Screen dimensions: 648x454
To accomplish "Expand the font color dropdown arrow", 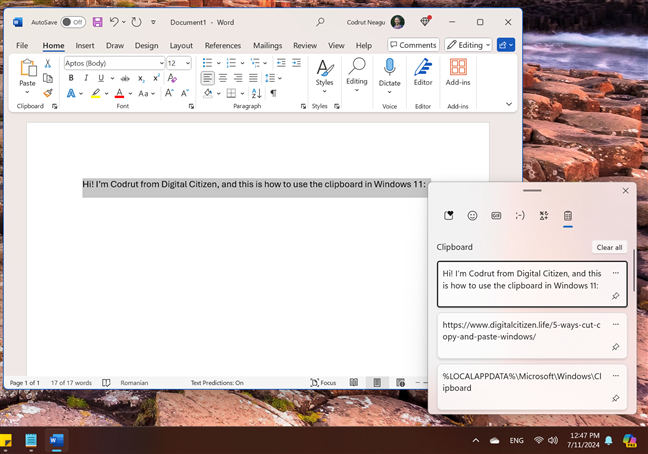I will pyautogui.click(x=130, y=93).
